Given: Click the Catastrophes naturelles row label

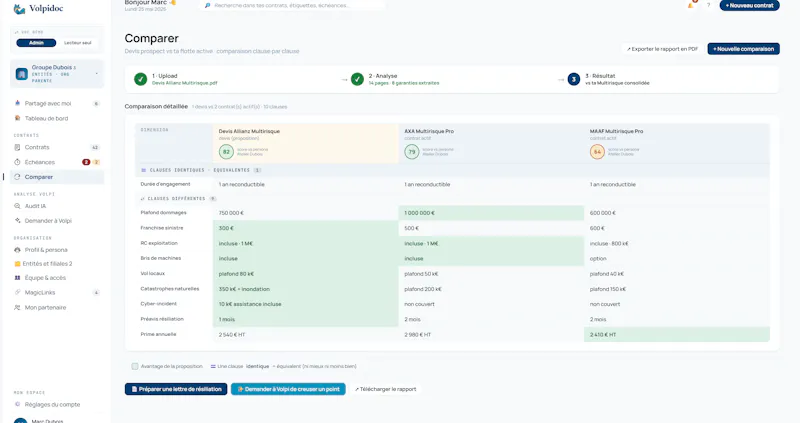Looking at the screenshot, I should 169,289.
